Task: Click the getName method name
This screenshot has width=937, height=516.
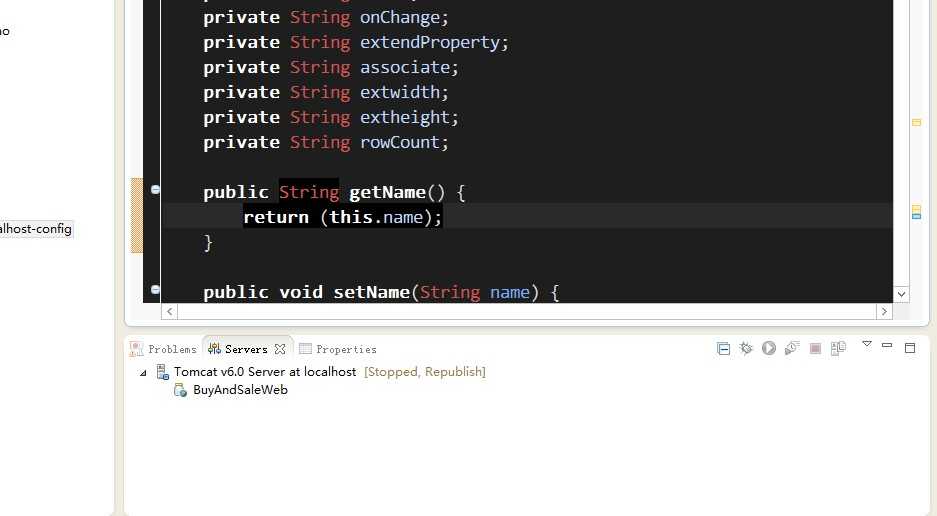Action: pos(387,193)
